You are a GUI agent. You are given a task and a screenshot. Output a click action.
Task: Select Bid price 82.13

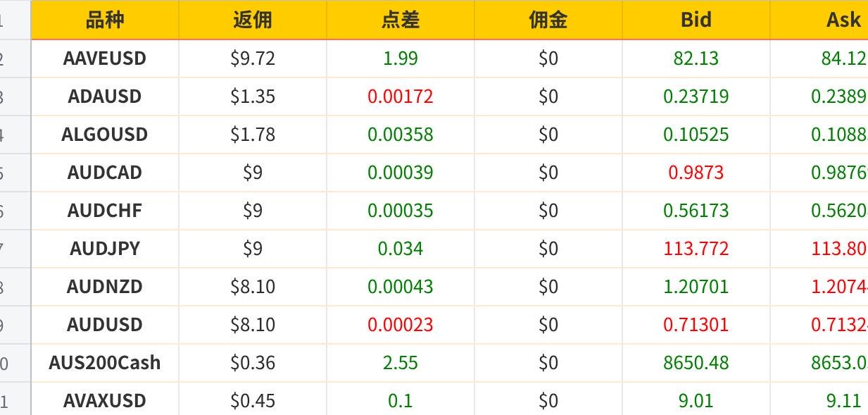coord(696,58)
